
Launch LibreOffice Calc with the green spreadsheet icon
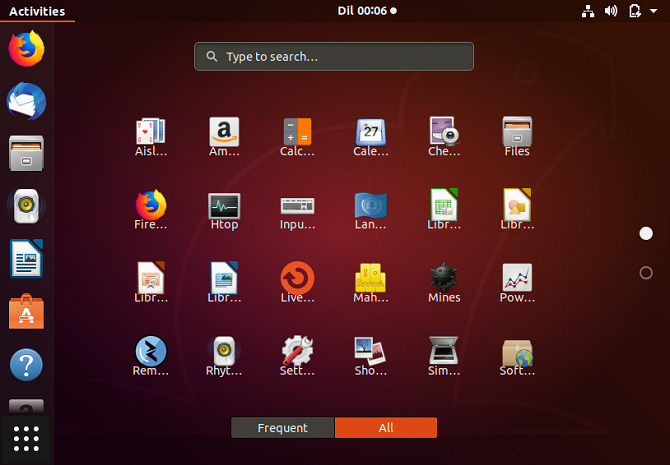click(444, 210)
